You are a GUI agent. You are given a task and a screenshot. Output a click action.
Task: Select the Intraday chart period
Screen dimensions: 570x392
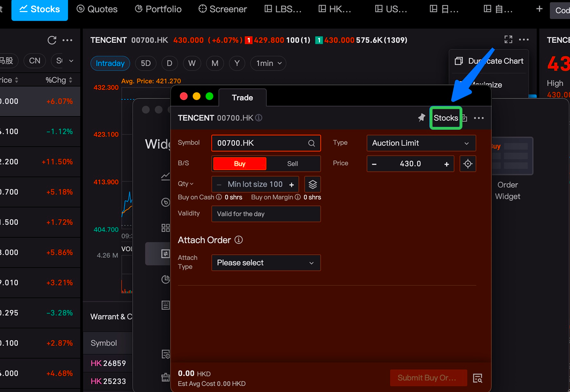[x=110, y=63]
